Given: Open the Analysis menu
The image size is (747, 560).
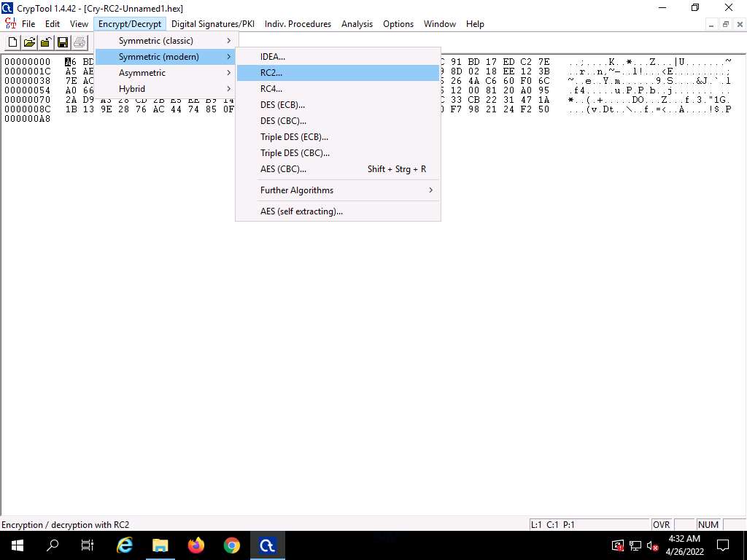Looking at the screenshot, I should (357, 24).
